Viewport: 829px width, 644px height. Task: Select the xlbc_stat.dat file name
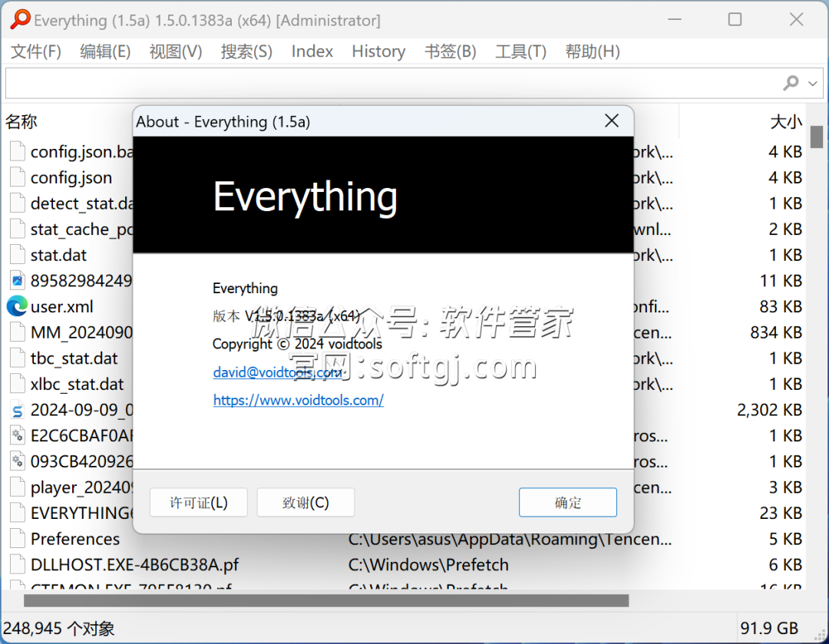78,385
